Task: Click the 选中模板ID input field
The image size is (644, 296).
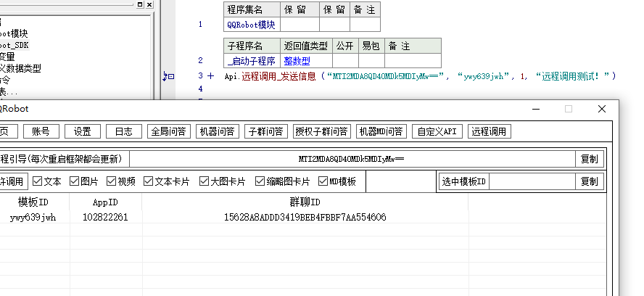Action: 532,181
